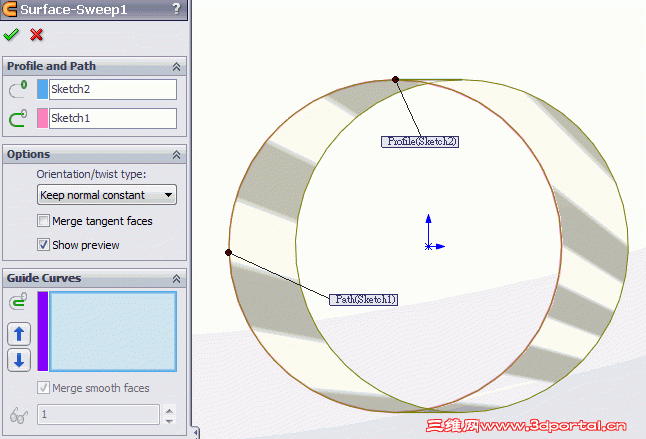The width and height of the screenshot is (646, 439).
Task: Click the purple guide curves color swatch
Action: (x=43, y=332)
